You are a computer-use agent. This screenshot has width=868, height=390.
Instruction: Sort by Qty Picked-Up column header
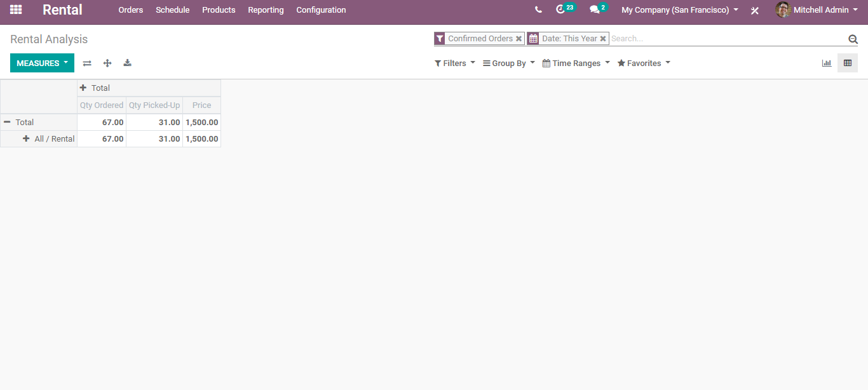coord(154,105)
